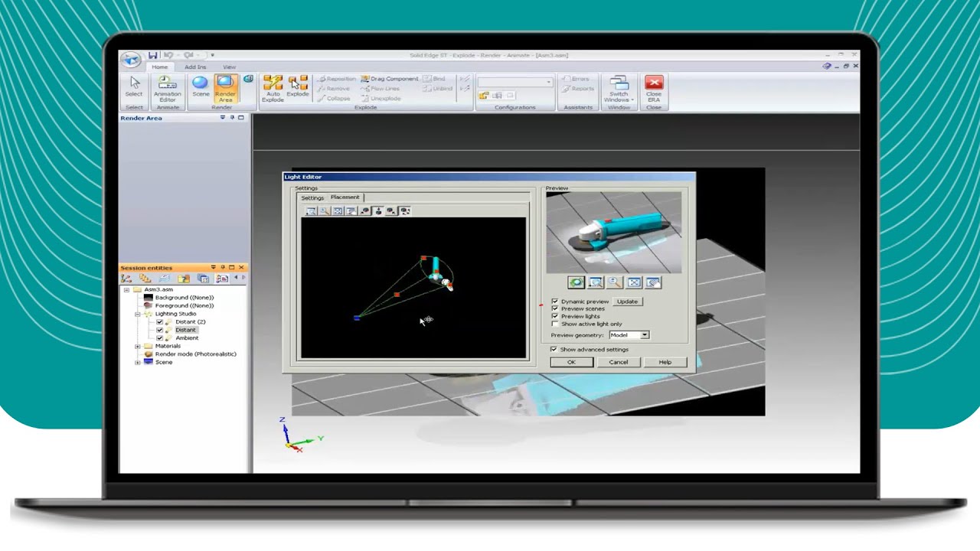This screenshot has width=980, height=551.
Task: Open the Solid Edge application button
Action: point(131,60)
